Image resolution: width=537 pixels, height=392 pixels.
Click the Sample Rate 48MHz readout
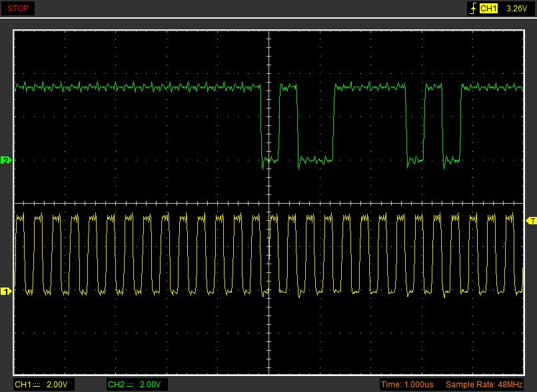point(484,385)
